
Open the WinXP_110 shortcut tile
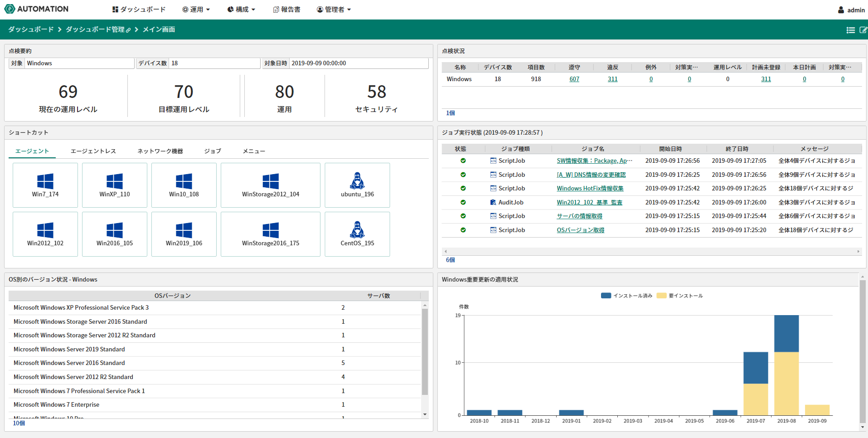pos(115,185)
